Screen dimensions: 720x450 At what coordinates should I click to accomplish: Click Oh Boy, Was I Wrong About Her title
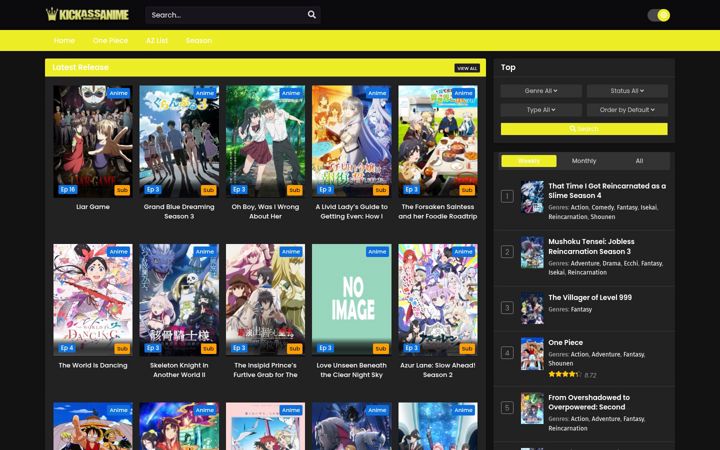[x=265, y=212]
